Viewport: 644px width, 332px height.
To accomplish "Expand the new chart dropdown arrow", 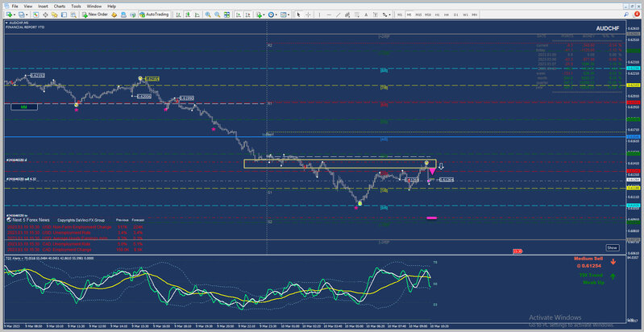I will 15,15.
